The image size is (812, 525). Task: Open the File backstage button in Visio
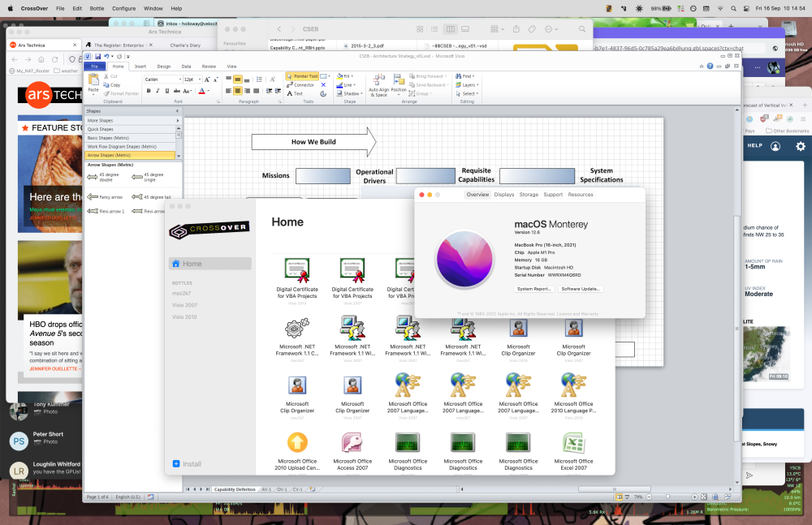click(x=95, y=67)
